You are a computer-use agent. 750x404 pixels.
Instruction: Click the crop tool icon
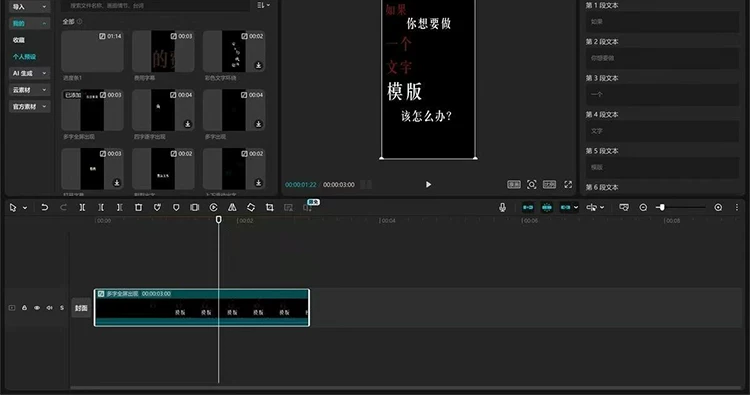pos(270,207)
